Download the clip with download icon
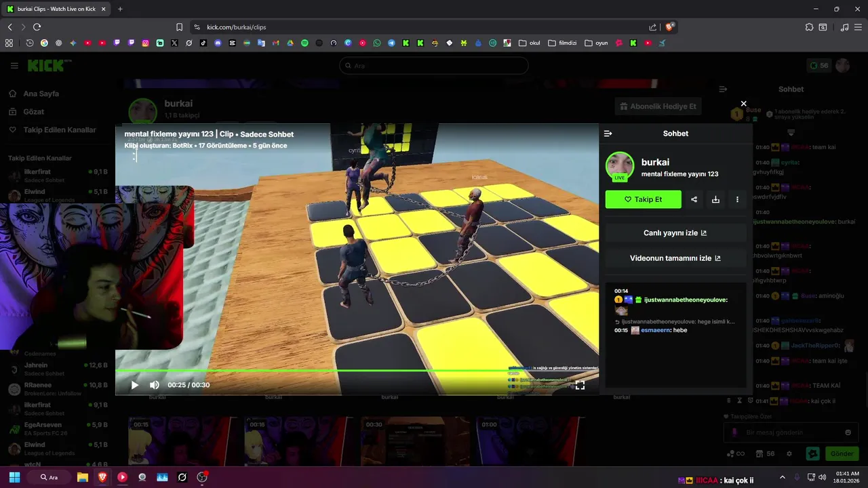This screenshot has height=488, width=868. (x=715, y=199)
